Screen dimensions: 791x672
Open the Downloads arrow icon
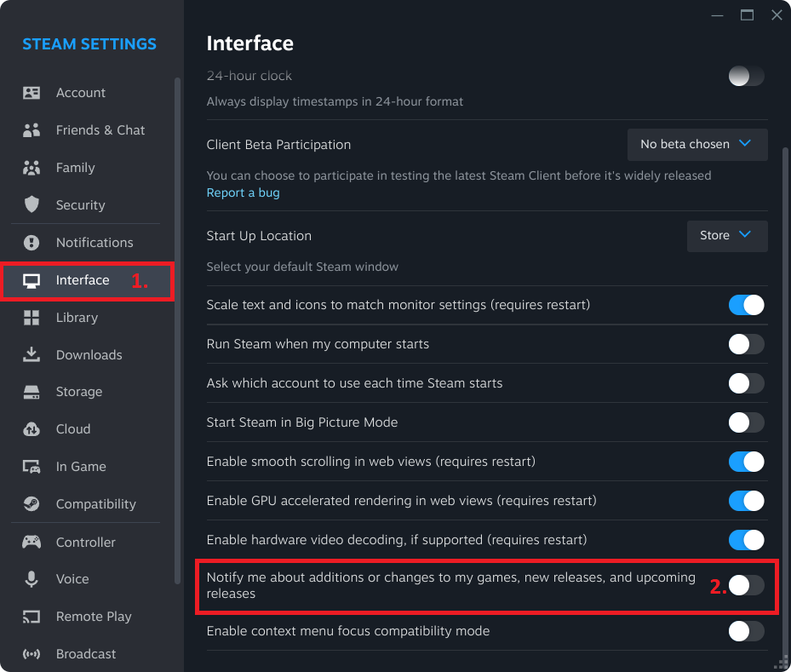(x=32, y=354)
